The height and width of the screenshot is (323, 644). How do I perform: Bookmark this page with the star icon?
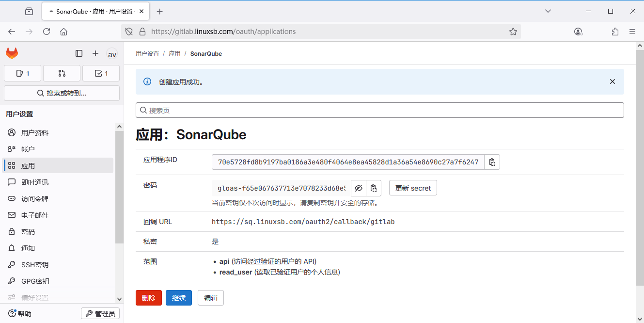coord(513,32)
